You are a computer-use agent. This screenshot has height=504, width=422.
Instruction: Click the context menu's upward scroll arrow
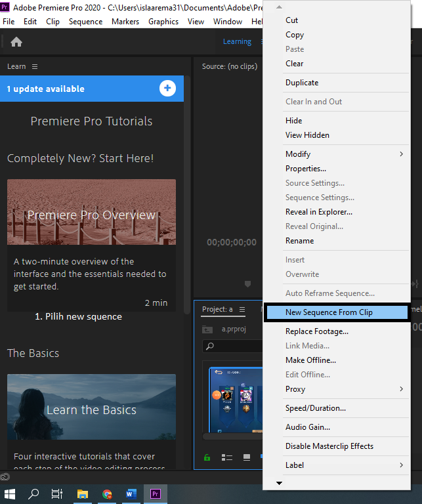[280, 7]
